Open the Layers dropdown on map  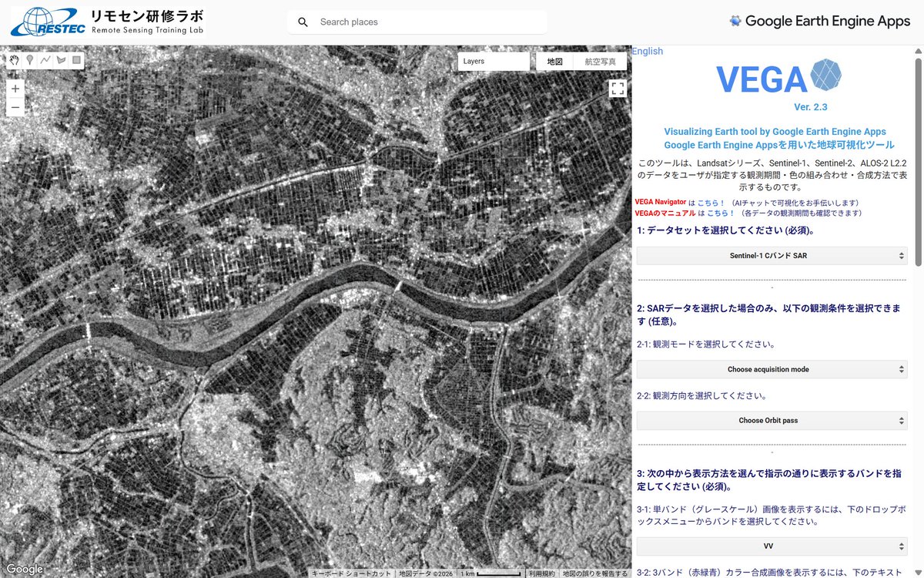click(x=494, y=61)
